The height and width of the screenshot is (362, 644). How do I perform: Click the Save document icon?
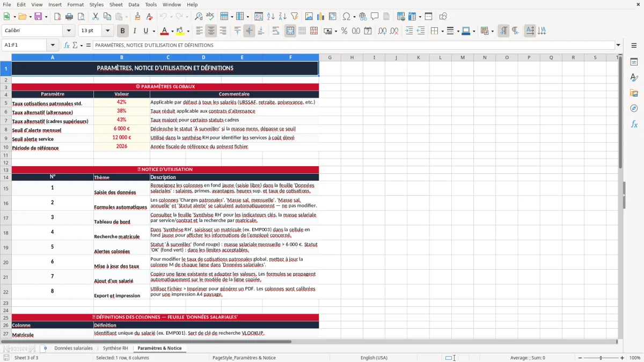tap(38, 17)
